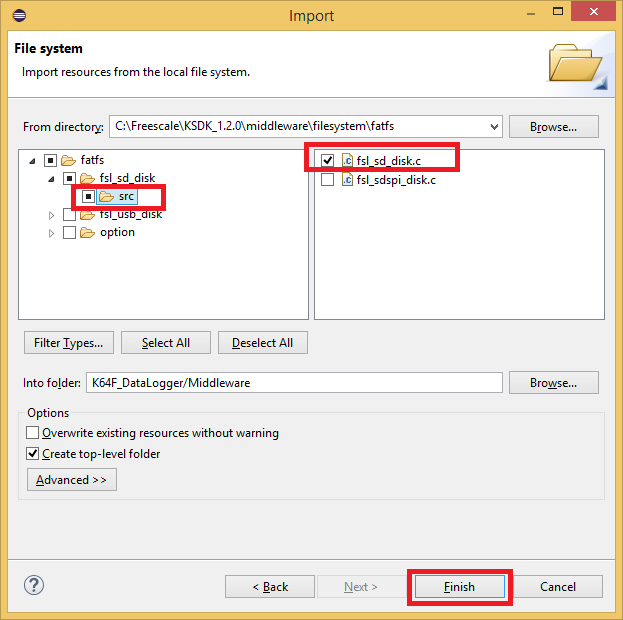The image size is (623, 620).
Task: Click the fsl_usb_disk folder icon
Action: pos(87,214)
